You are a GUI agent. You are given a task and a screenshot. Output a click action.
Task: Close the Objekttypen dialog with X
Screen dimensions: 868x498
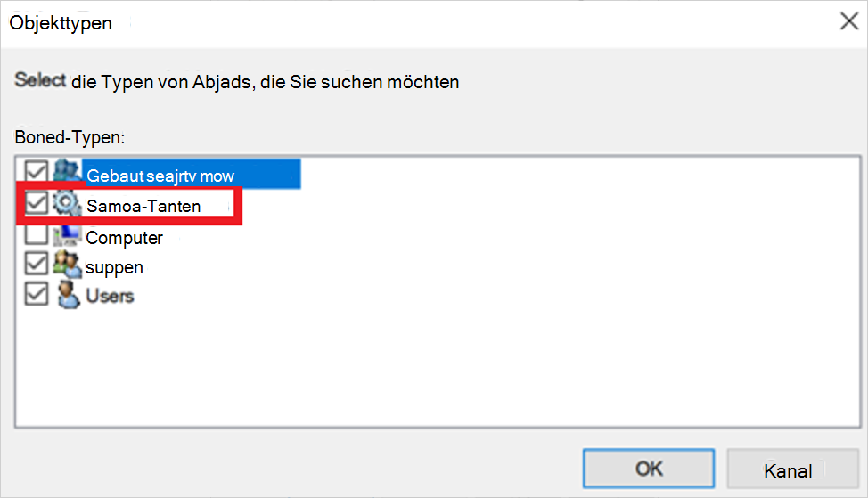[x=849, y=22]
